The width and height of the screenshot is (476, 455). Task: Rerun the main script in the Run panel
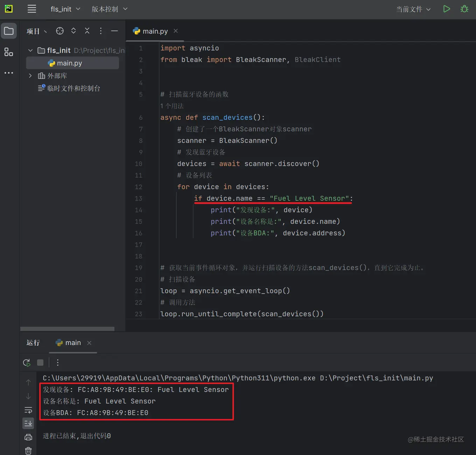click(x=27, y=363)
